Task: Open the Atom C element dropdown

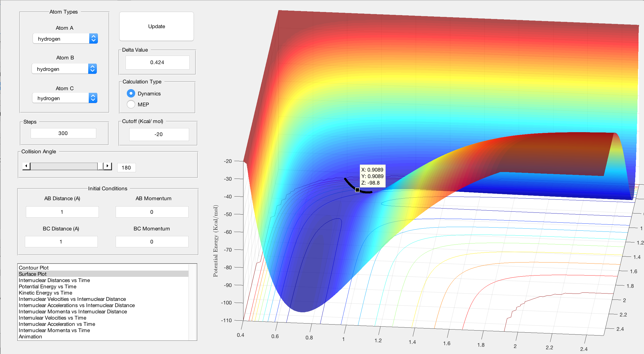Action: coord(65,98)
